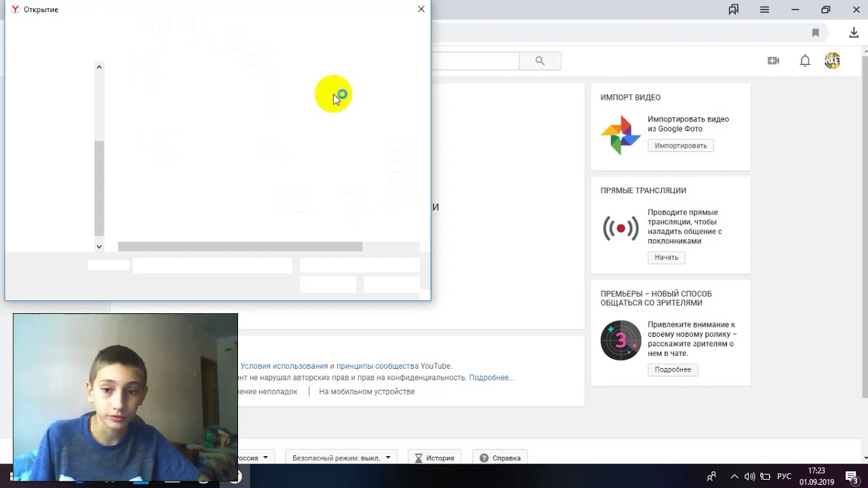
Task: Click scroll-up arrow in Открытие dialog
Action: (99, 66)
